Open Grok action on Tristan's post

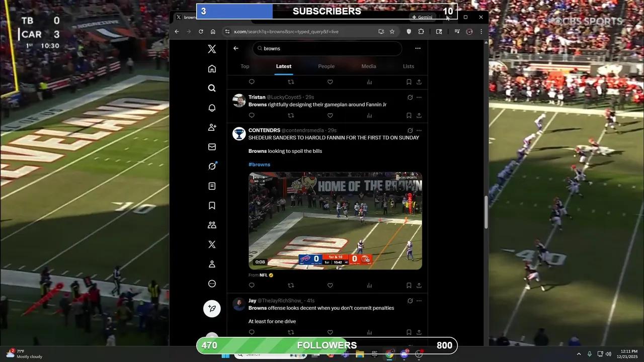point(410,98)
